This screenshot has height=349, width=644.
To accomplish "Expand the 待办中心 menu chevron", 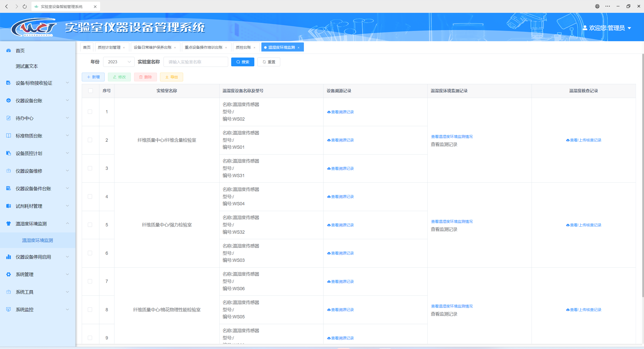I will 67,118.
